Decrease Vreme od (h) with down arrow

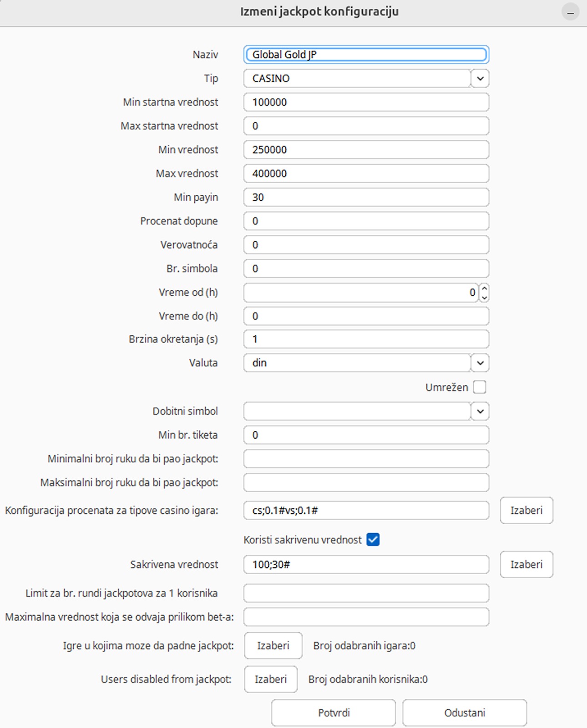(x=484, y=297)
